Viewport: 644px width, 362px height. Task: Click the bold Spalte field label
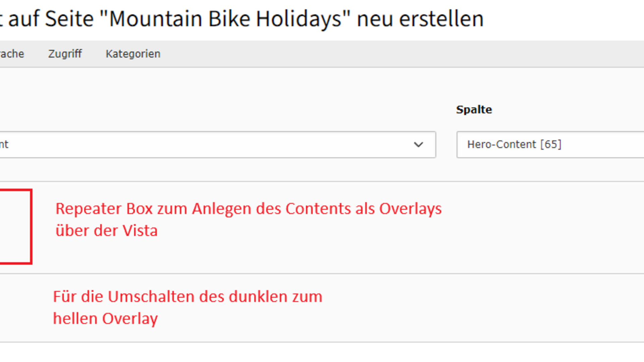click(474, 110)
